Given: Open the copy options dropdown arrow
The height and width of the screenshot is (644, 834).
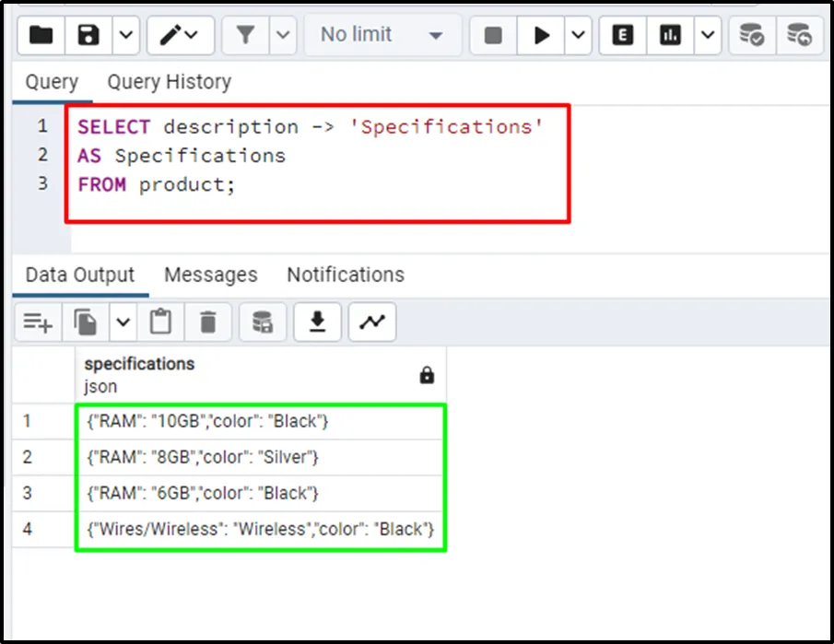Looking at the screenshot, I should tap(123, 322).
